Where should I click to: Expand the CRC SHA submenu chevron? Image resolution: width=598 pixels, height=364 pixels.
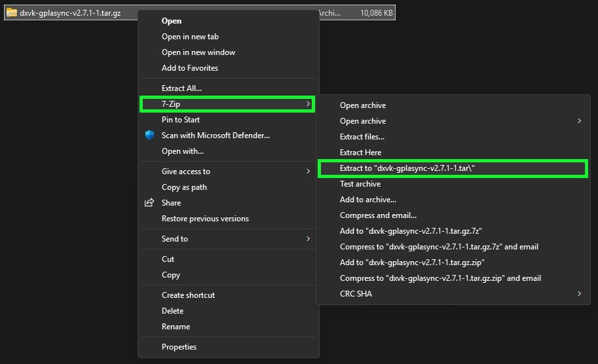579,294
